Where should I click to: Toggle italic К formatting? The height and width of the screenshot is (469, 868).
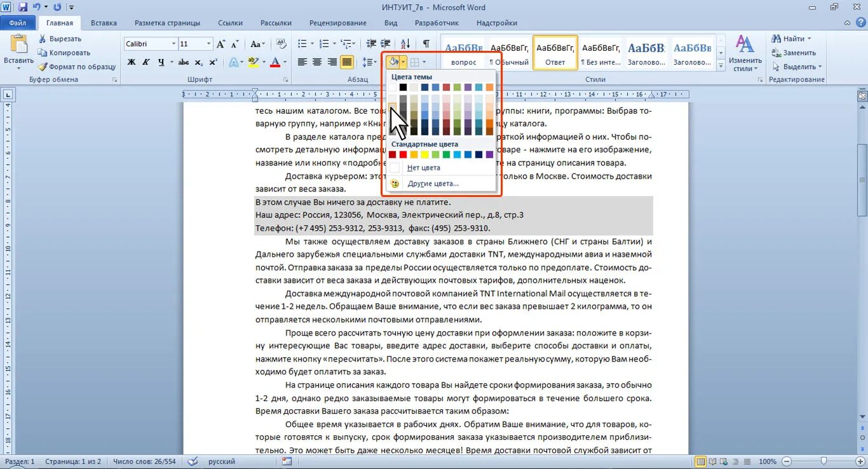click(146, 62)
